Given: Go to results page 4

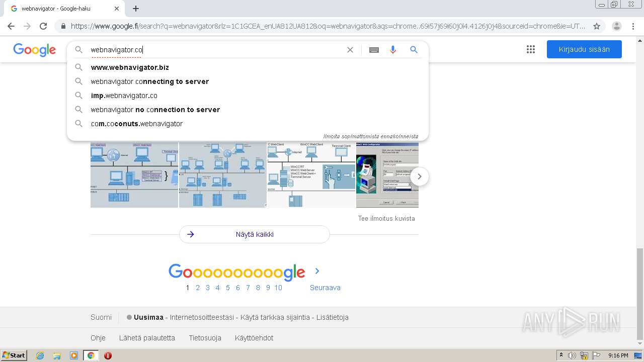Looking at the screenshot, I should 217,288.
